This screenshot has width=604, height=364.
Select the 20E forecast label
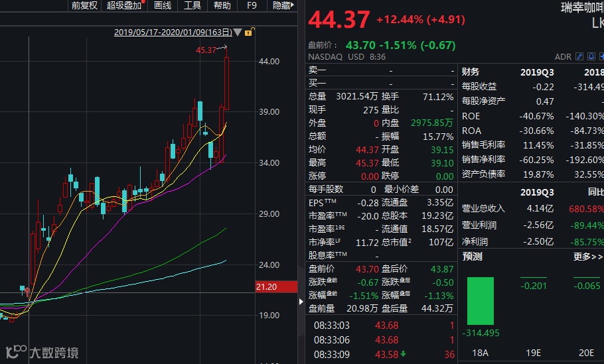click(x=586, y=353)
